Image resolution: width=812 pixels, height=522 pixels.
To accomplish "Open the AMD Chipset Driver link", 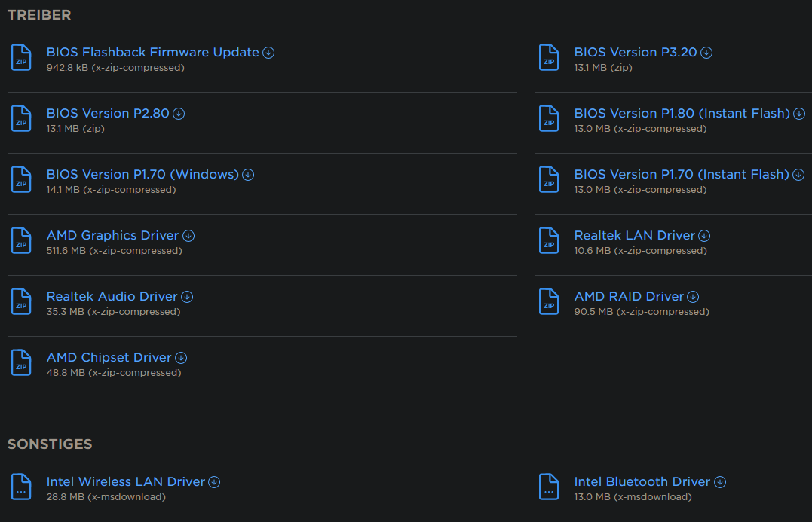I will [109, 358].
